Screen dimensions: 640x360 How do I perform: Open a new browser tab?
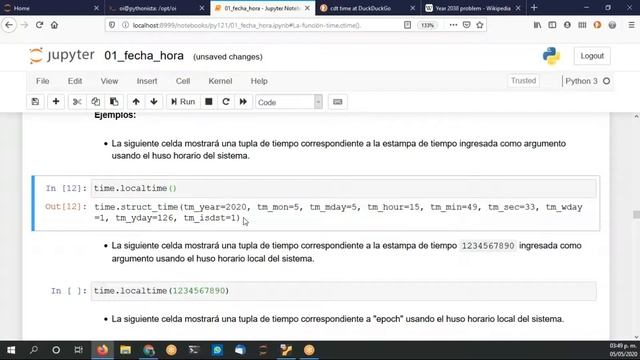click(534, 8)
